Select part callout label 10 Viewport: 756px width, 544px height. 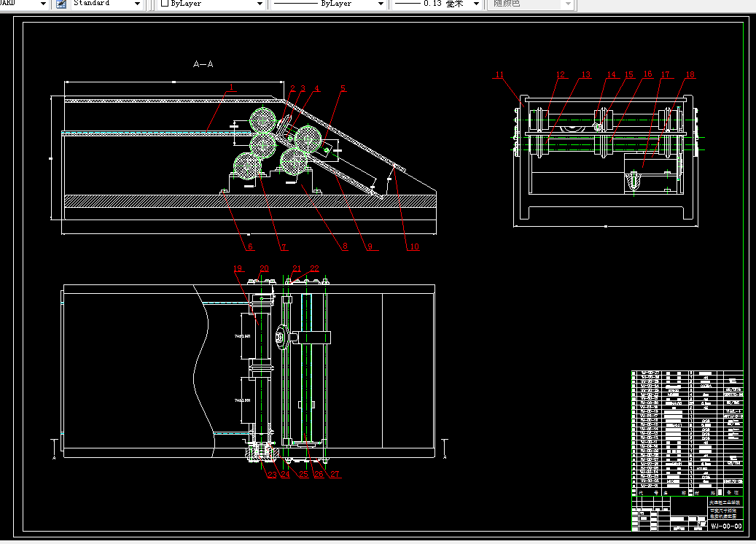click(414, 246)
